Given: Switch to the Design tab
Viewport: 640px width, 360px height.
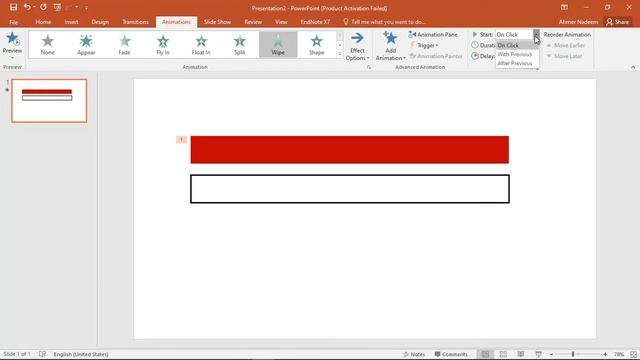Looking at the screenshot, I should pos(100,22).
